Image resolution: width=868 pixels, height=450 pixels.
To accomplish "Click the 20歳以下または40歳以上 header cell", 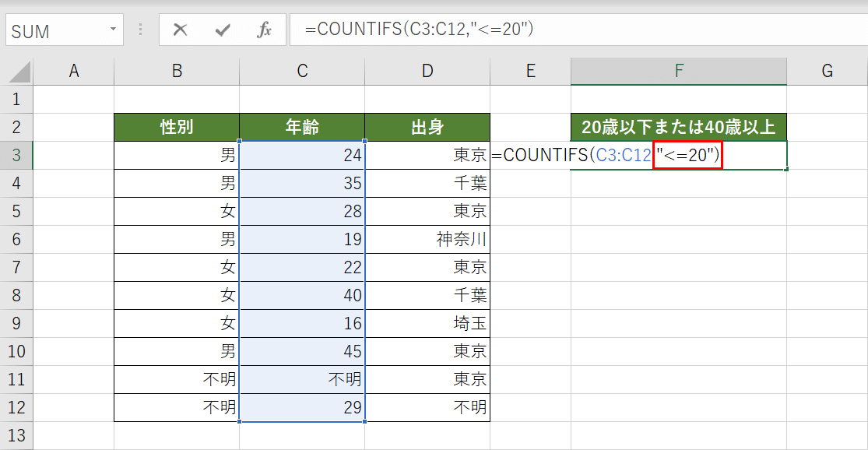I will [x=678, y=127].
